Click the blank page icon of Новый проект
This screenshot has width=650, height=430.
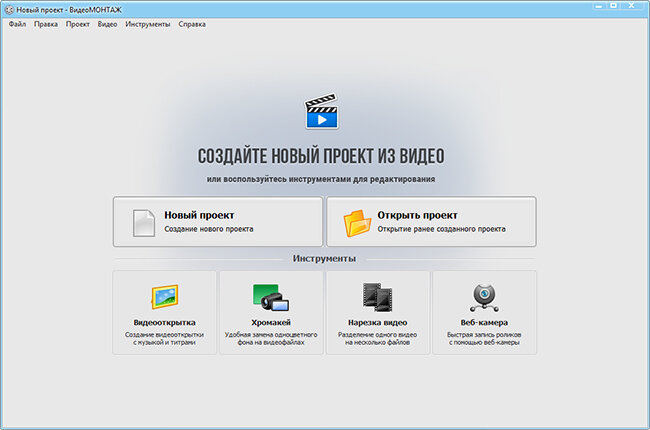[x=143, y=223]
